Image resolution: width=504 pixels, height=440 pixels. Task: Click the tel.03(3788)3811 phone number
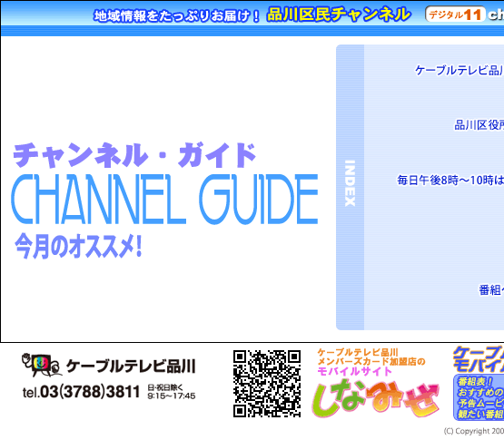[82, 392]
